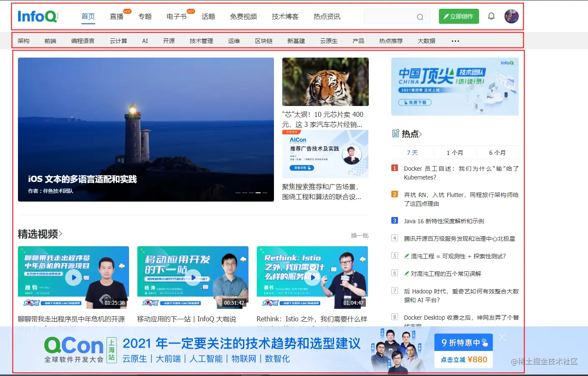Open the Java 16 新特性 article
The width and height of the screenshot is (588, 376).
(444, 221)
